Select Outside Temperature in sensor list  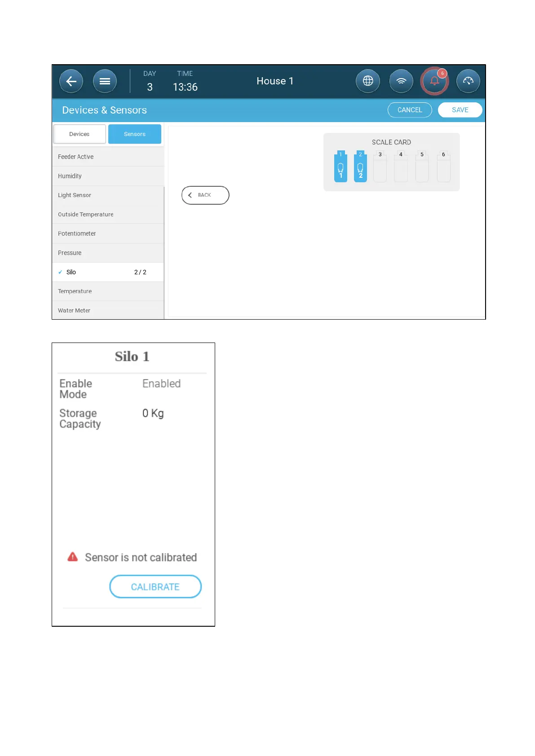click(108, 215)
